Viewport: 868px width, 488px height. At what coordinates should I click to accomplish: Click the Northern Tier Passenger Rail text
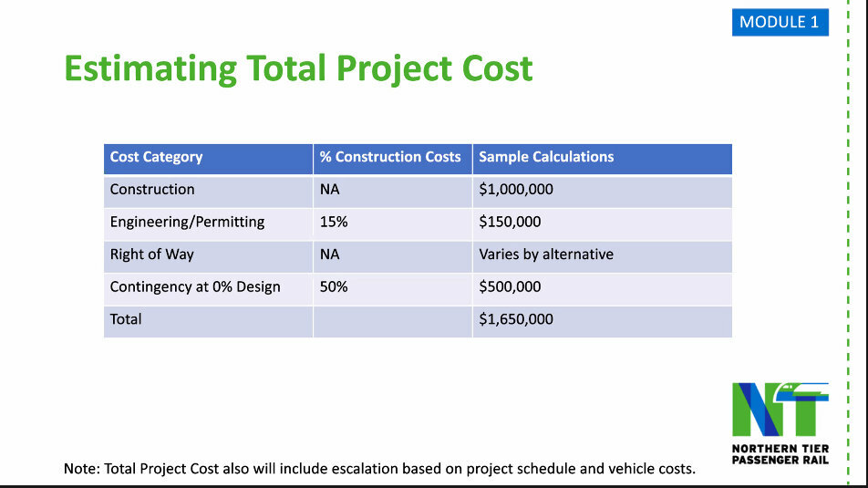780,453
